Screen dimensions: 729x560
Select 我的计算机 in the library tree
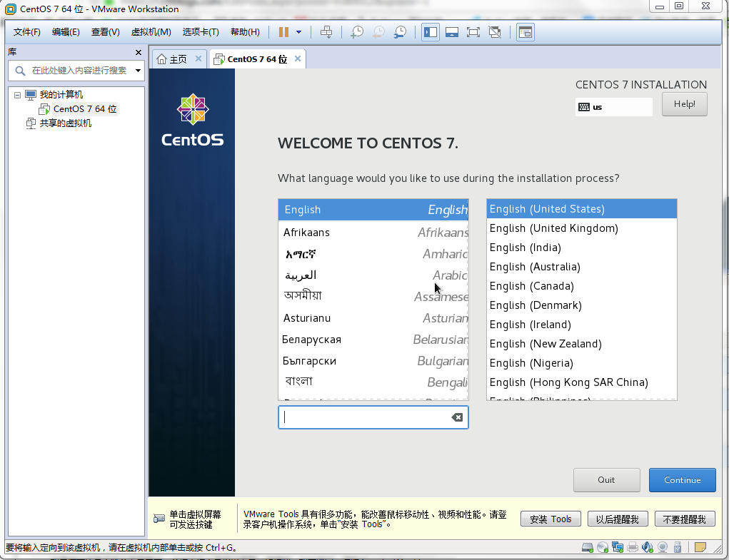point(61,95)
